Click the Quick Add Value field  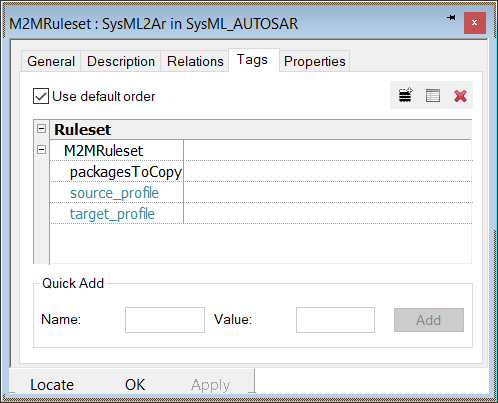pos(335,320)
